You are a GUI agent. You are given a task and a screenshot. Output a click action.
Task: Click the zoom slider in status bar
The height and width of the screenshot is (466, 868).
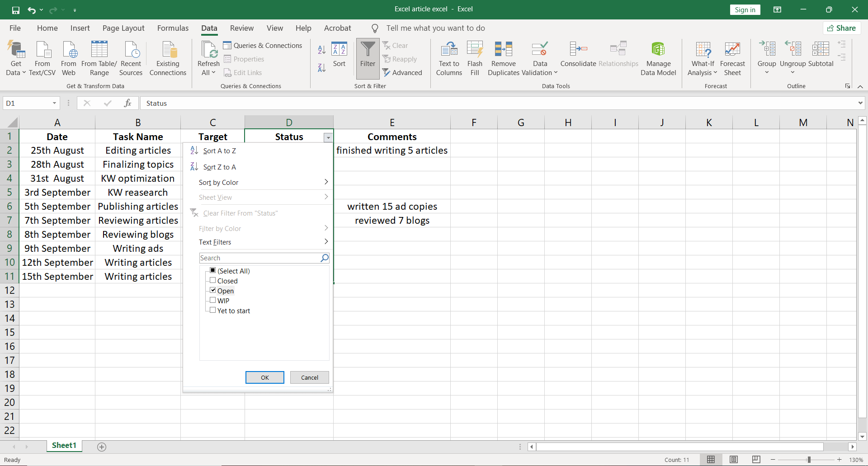pos(809,460)
